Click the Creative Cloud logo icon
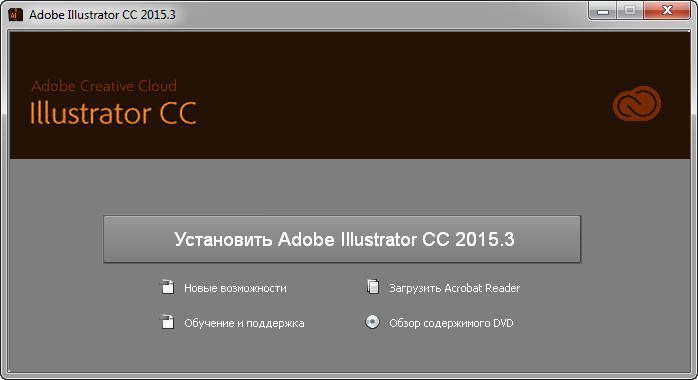The image size is (698, 380). coord(637,103)
